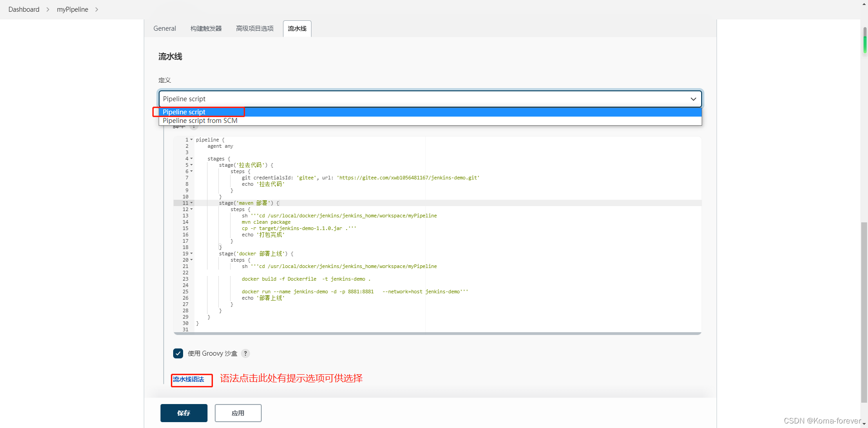Viewport: 868px width, 428px height.
Task: Collapse code fold arrow at line 1
Action: point(192,140)
